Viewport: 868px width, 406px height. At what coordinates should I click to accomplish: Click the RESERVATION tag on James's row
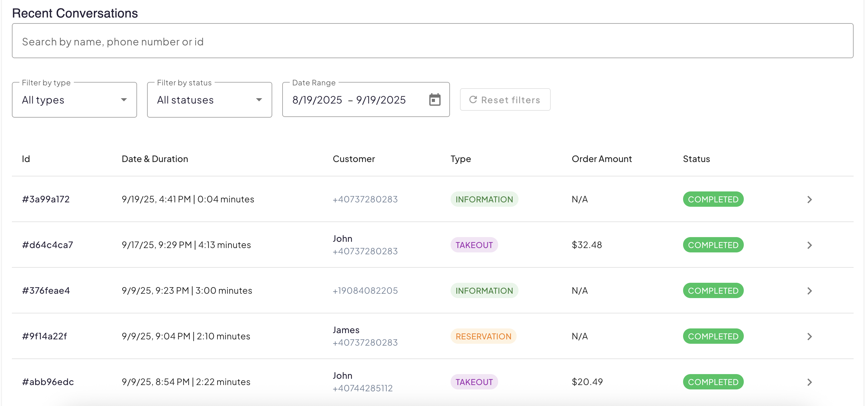coord(483,336)
